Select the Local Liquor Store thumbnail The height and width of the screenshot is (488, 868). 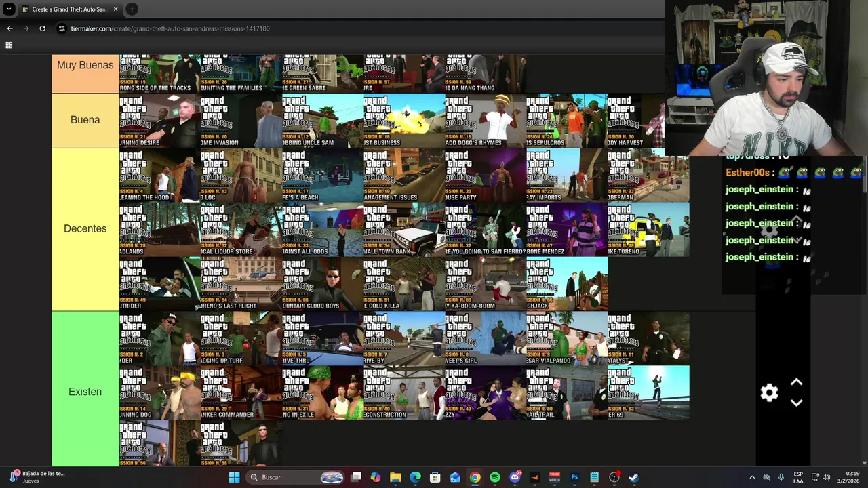point(241,229)
